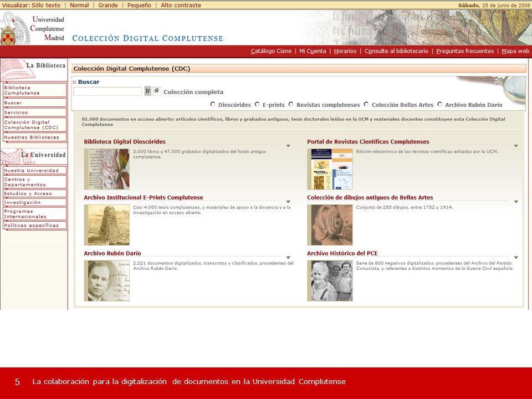This screenshot has height=399, width=532.
Task: Open the Archivo Rubén Darío heading link
Action: click(112, 253)
